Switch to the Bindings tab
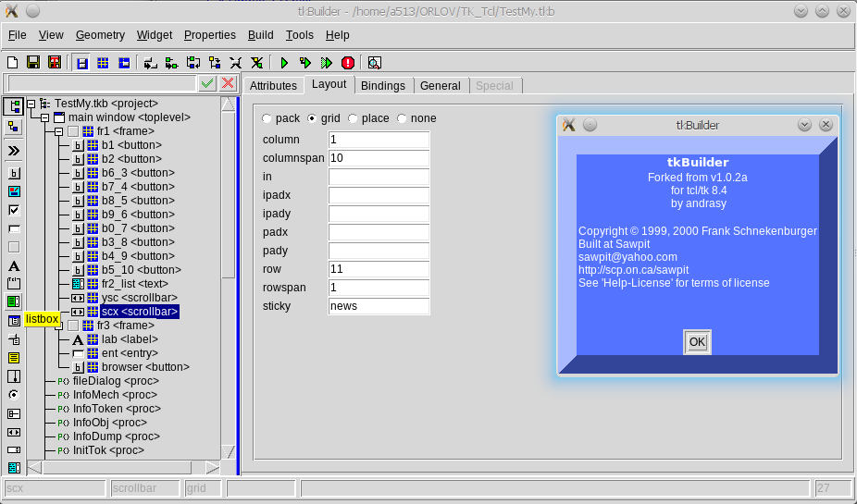 click(383, 86)
